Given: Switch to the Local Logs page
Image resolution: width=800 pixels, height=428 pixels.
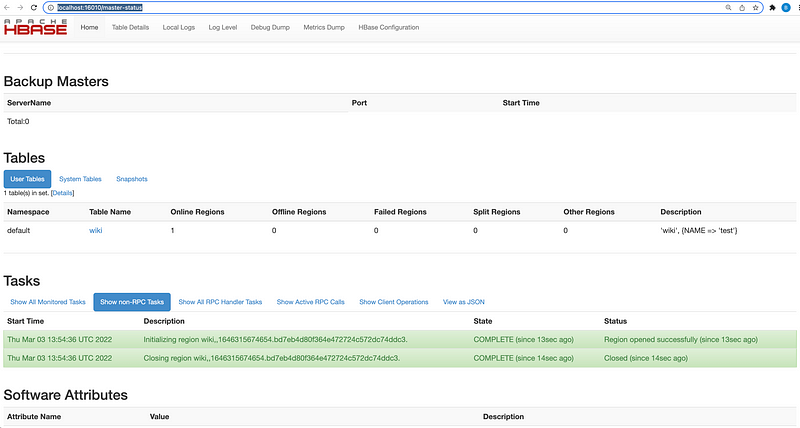Looking at the screenshot, I should (x=180, y=27).
